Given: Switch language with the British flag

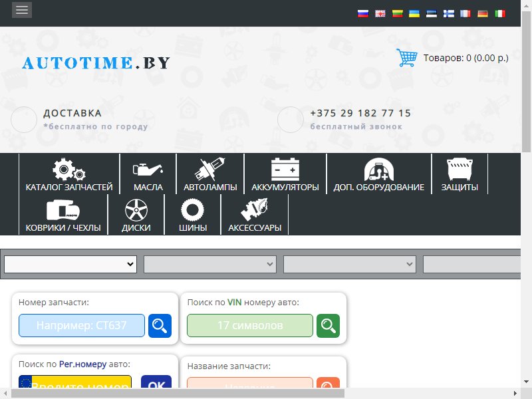Looking at the screenshot, I should (380, 13).
